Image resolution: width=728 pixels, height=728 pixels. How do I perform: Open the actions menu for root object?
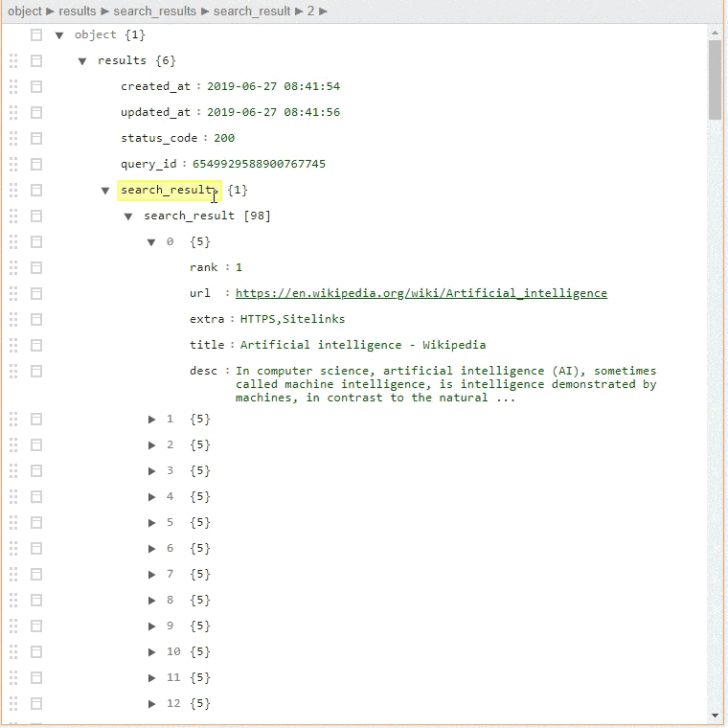36,34
